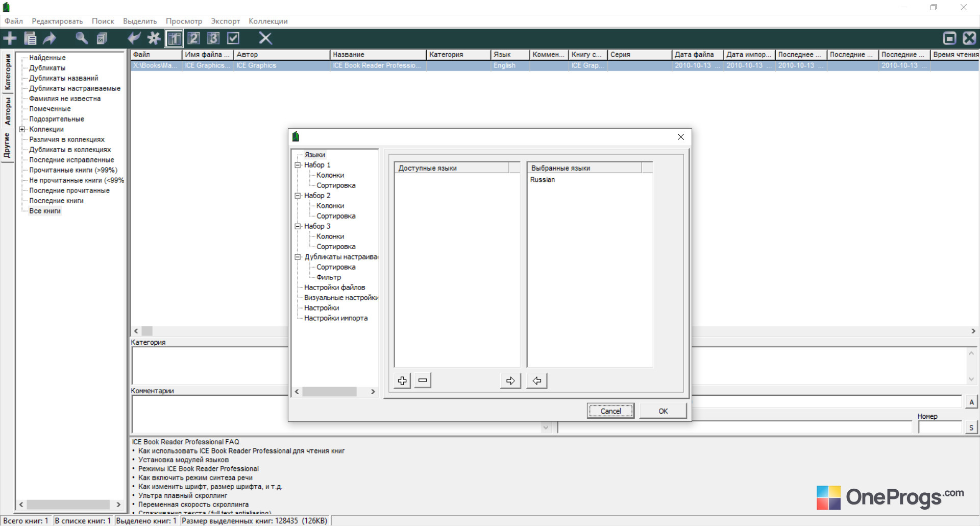Open the 'Установка модулей языков' FAQ link

click(x=183, y=460)
